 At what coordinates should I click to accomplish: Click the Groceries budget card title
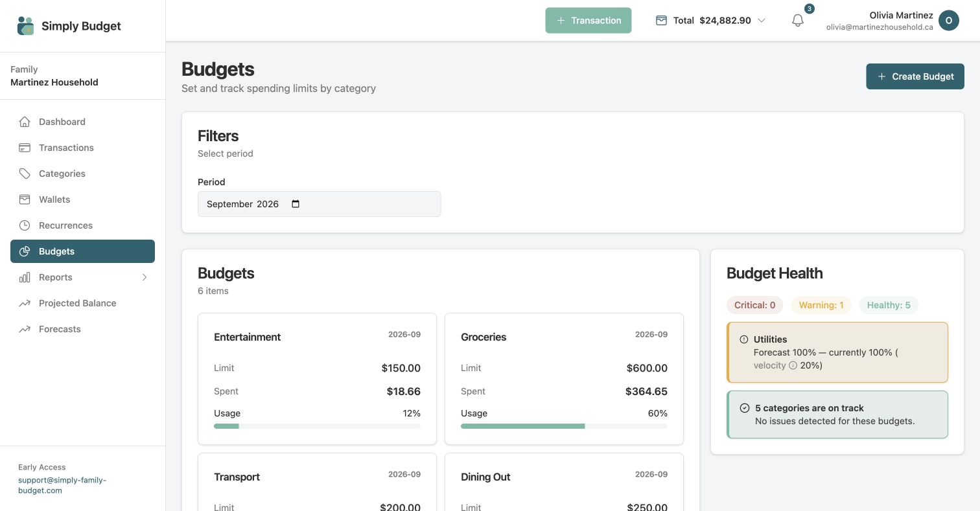(484, 337)
